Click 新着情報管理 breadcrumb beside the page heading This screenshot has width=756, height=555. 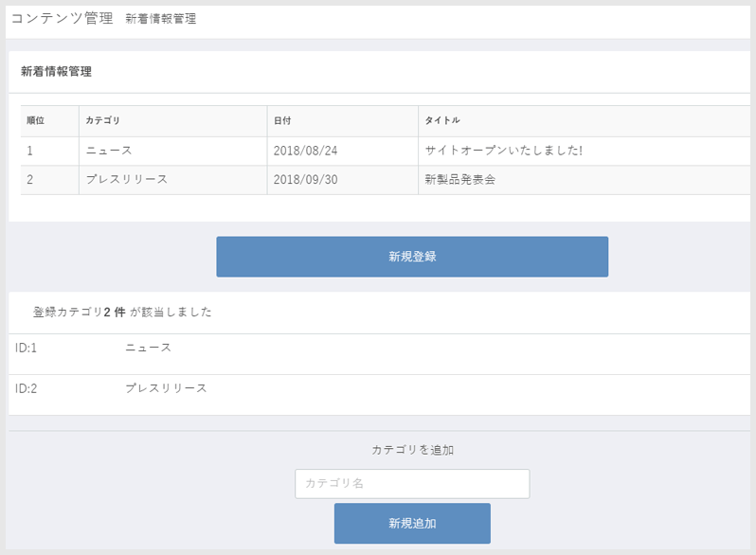pos(160,19)
